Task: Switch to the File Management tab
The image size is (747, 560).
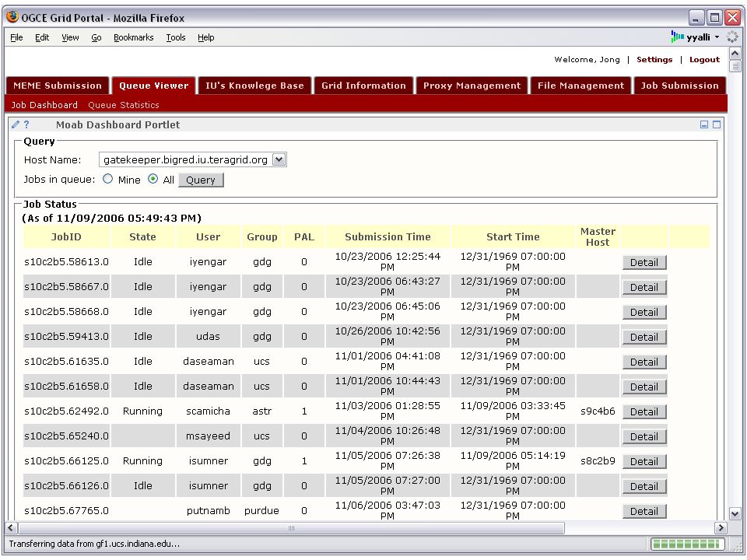Action: tap(580, 86)
